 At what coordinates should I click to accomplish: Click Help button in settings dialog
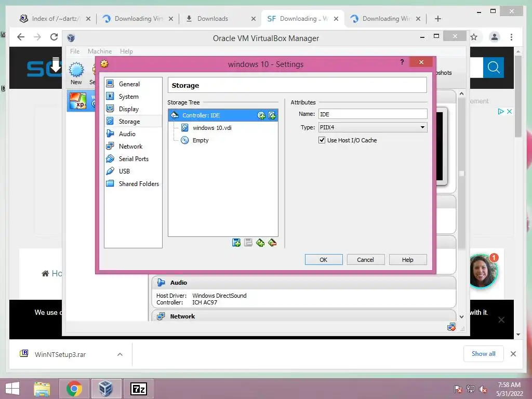coord(407,260)
